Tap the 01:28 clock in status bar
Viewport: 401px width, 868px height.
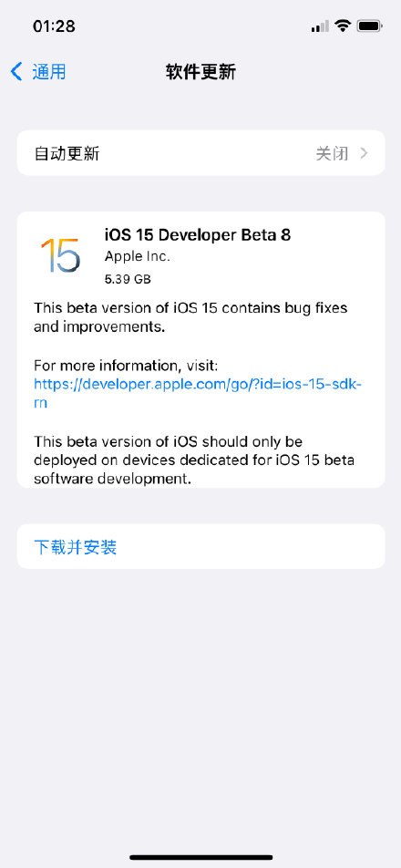click(54, 26)
